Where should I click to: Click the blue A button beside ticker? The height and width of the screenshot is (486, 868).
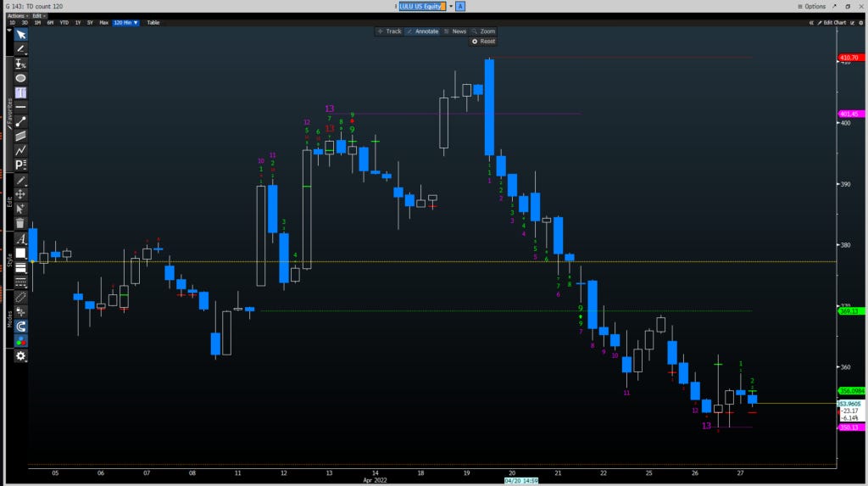click(460, 7)
